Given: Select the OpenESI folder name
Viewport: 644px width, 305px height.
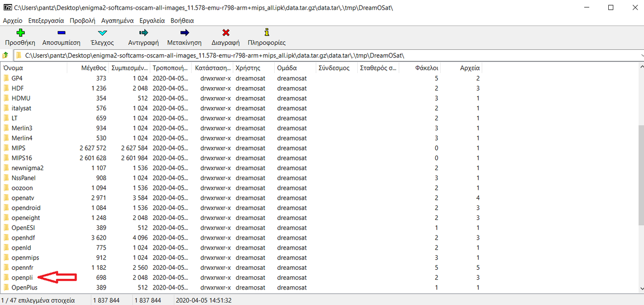Looking at the screenshot, I should tap(23, 227).
